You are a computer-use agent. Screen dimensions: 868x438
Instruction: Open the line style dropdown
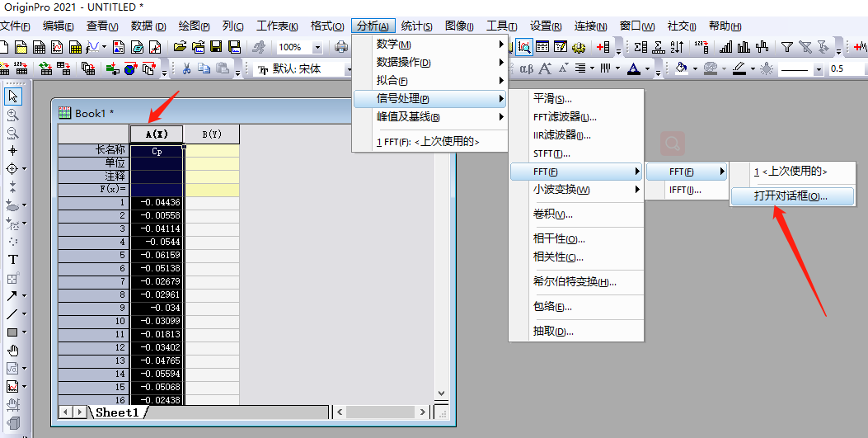pos(819,69)
